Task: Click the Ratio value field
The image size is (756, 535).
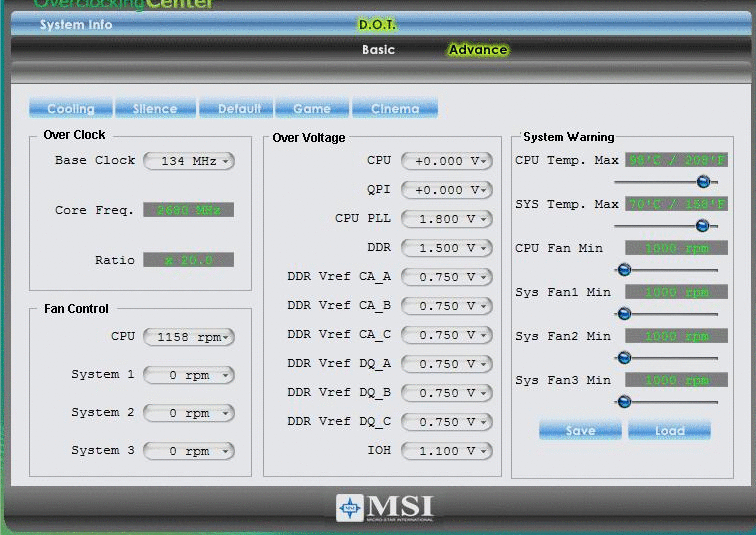Action: click(189, 260)
